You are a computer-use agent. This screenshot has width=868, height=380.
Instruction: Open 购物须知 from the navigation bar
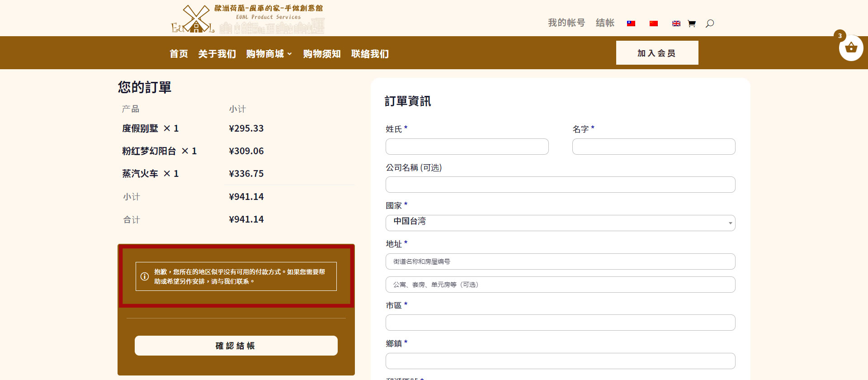pos(322,54)
